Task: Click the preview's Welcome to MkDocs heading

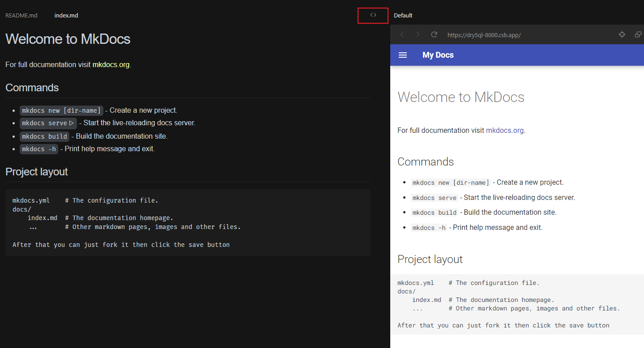Action: click(461, 97)
